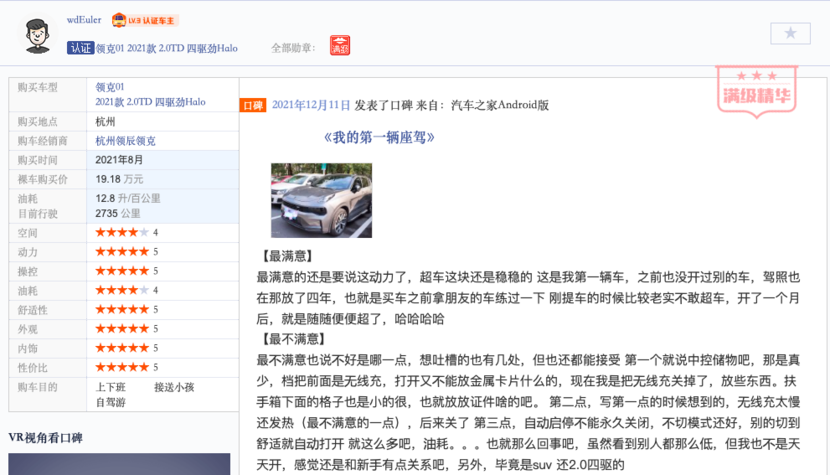Open wdEuler username profile link

click(x=84, y=20)
